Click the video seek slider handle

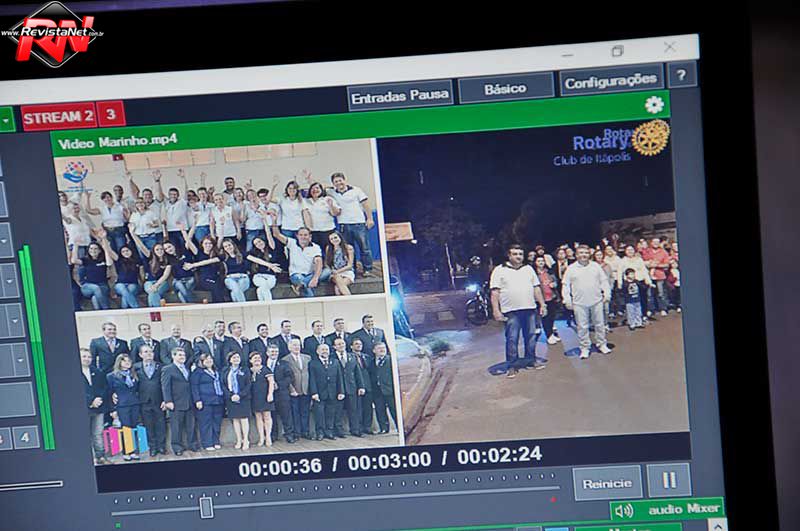tap(206, 507)
